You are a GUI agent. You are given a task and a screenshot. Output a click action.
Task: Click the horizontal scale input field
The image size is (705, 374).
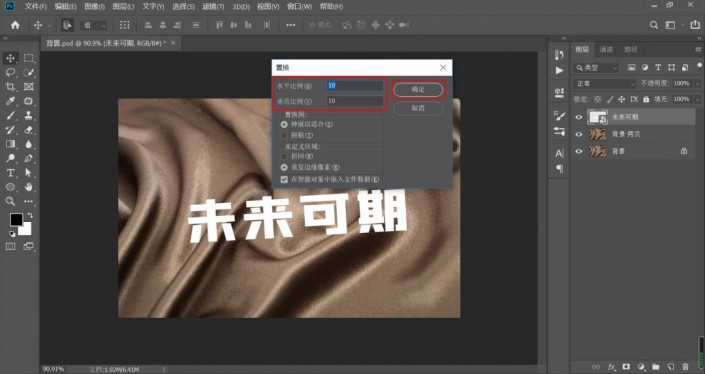(x=355, y=85)
